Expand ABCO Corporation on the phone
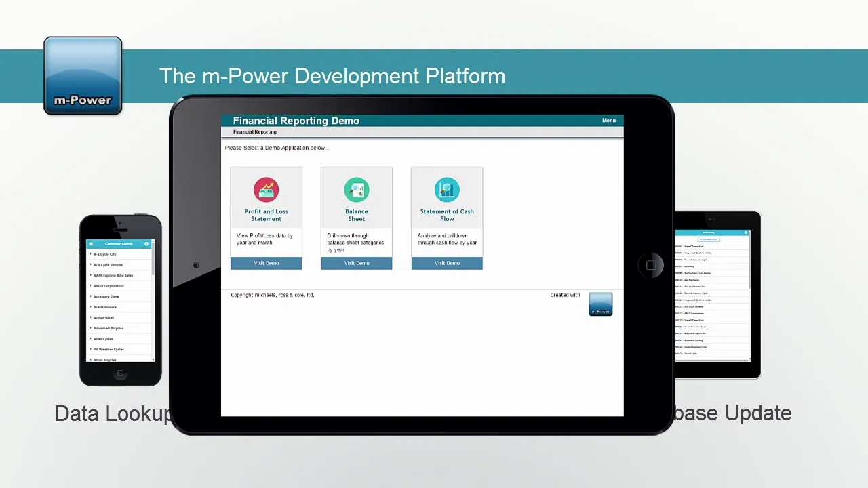Image resolution: width=868 pixels, height=488 pixels. pyautogui.click(x=119, y=286)
